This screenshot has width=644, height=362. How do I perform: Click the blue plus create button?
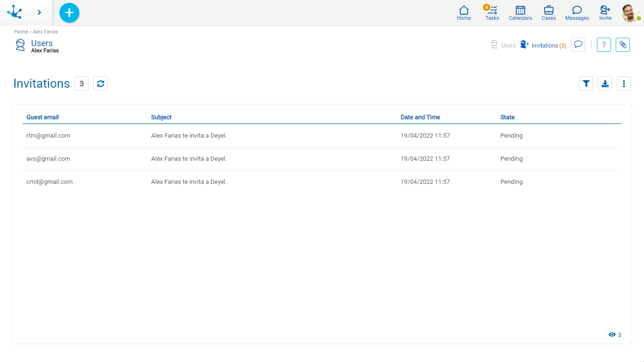pyautogui.click(x=69, y=13)
